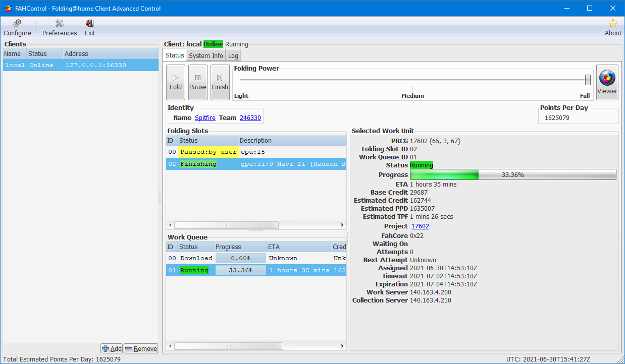Select folding slot 00 Paused:by user
This screenshot has height=364, width=625.
pyautogui.click(x=256, y=152)
